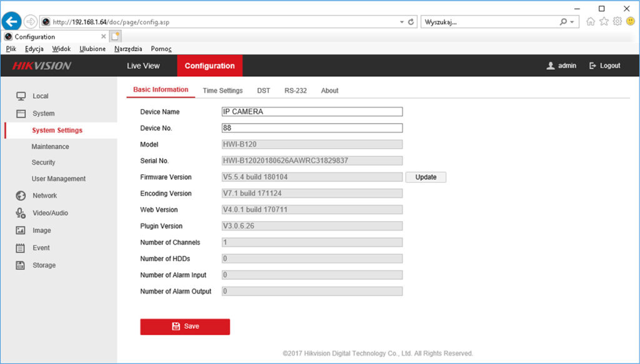Open the address bar history dropdown
The width and height of the screenshot is (640, 364).
tap(402, 21)
